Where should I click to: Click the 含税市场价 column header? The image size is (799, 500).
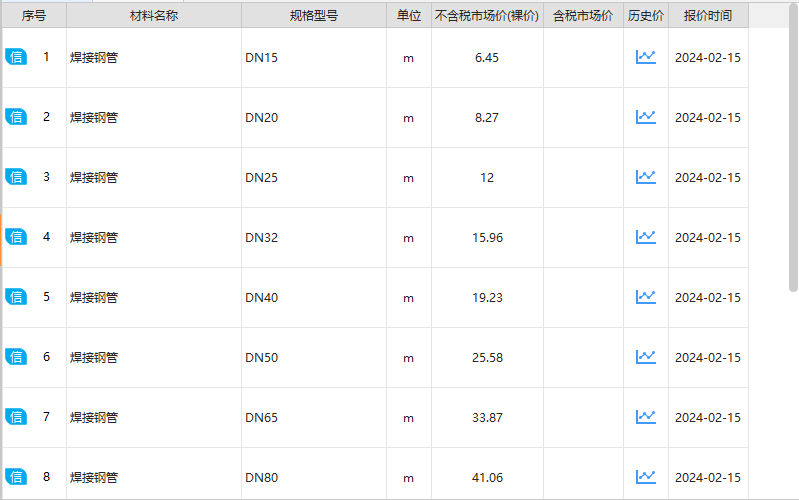click(x=583, y=15)
